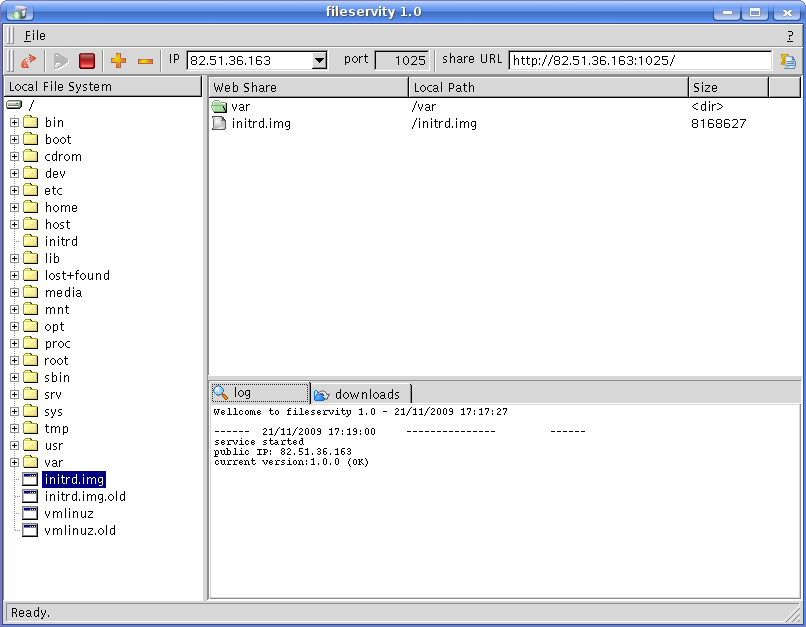Select the shared var folder icon
This screenshot has height=627, width=806.
click(220, 107)
